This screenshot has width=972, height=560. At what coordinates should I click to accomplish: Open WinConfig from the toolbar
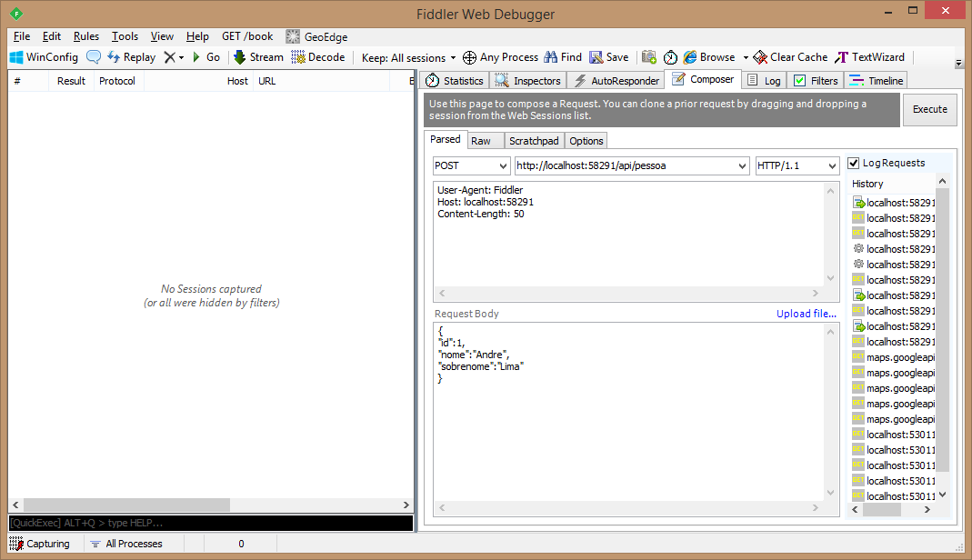(44, 57)
